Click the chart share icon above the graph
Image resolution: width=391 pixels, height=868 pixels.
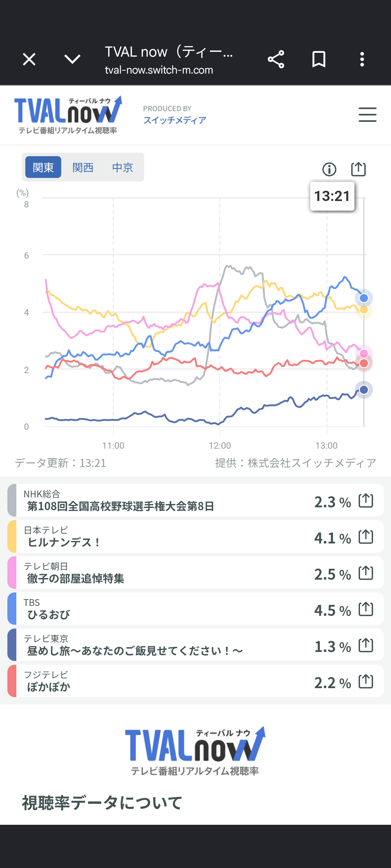[358, 169]
